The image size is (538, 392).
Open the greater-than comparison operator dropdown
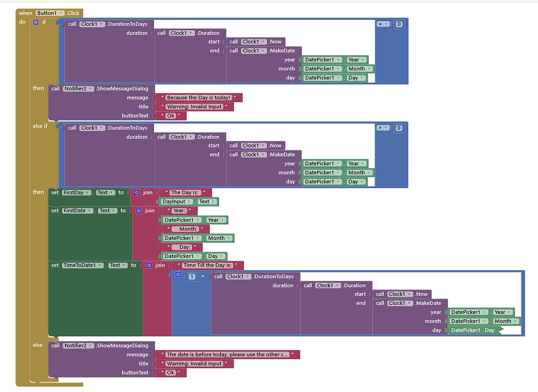386,128
